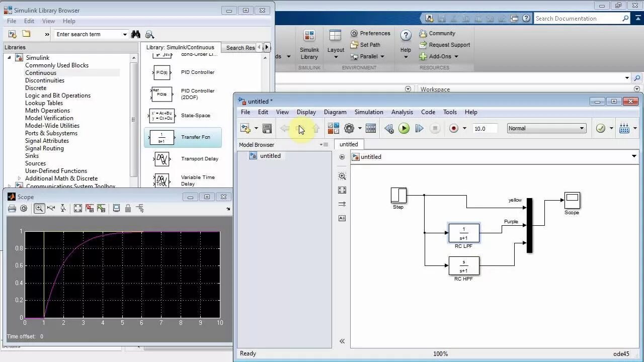Click the Signal selector icon in Scope
Image resolution: width=644 pixels, height=362 pixels.
pos(140,208)
